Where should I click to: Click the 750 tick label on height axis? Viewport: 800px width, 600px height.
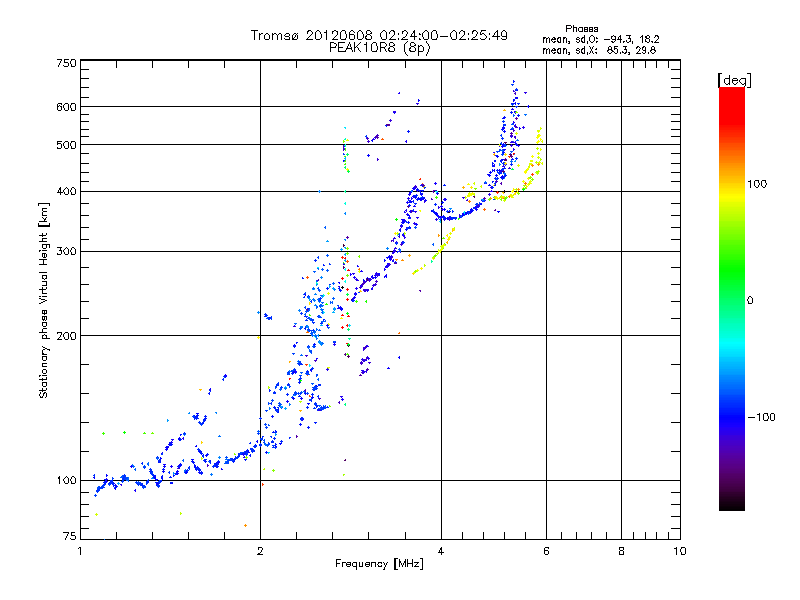[x=66, y=63]
